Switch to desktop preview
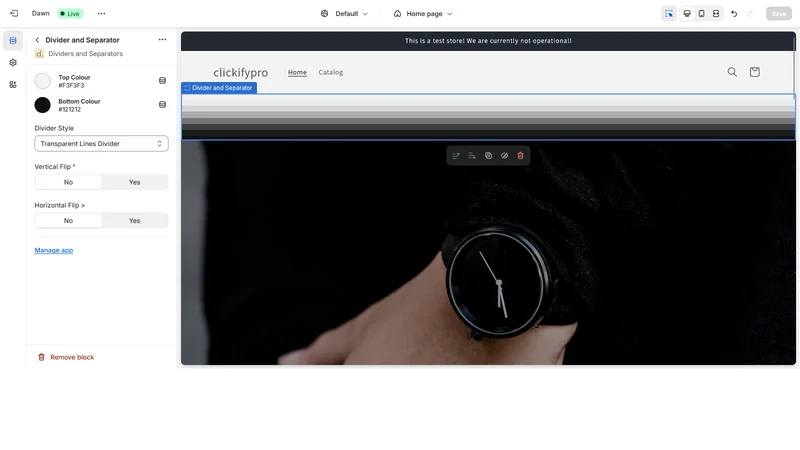The height and width of the screenshot is (450, 800). tap(687, 14)
